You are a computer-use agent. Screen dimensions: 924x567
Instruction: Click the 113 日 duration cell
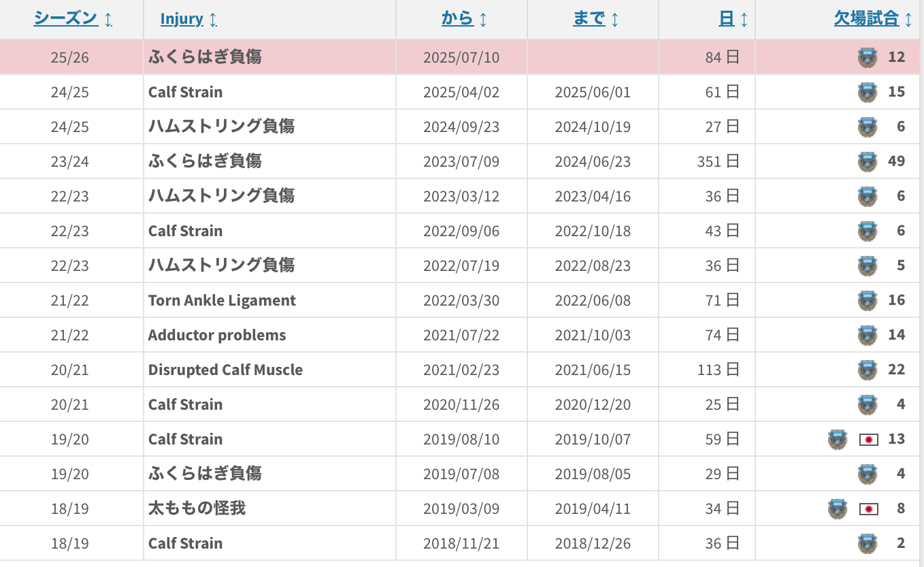click(x=718, y=370)
